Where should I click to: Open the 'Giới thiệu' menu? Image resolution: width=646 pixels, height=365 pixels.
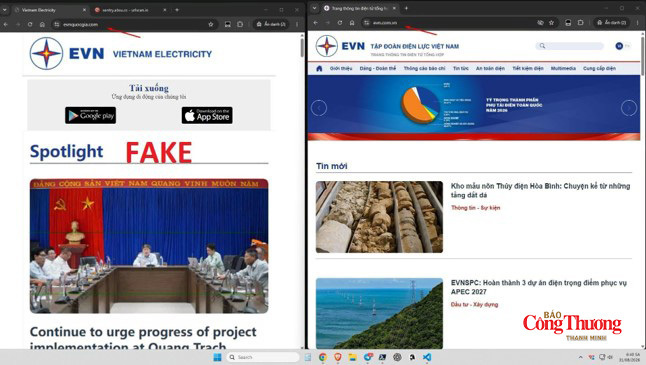tap(341, 68)
